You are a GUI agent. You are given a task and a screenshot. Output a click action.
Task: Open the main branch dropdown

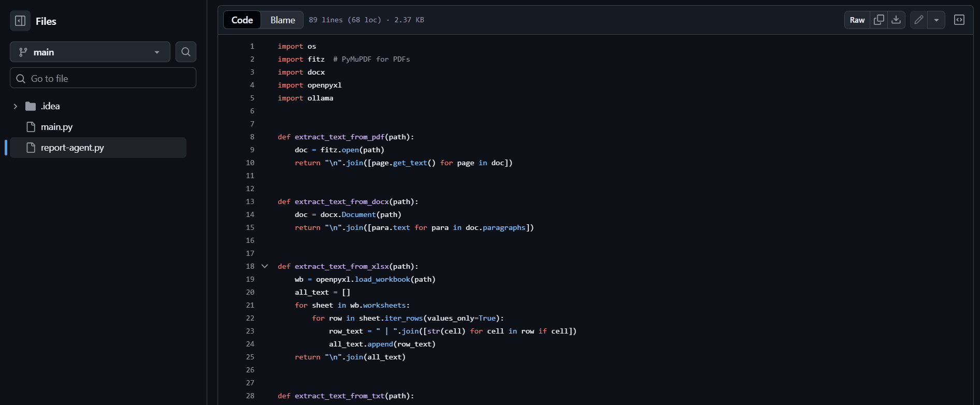tap(90, 52)
